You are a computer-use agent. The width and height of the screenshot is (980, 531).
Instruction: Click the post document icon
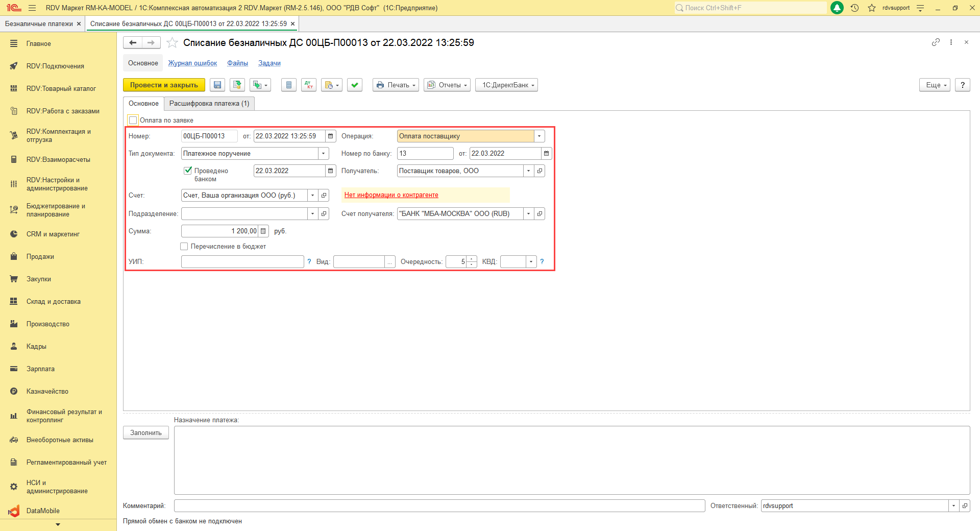pos(237,85)
